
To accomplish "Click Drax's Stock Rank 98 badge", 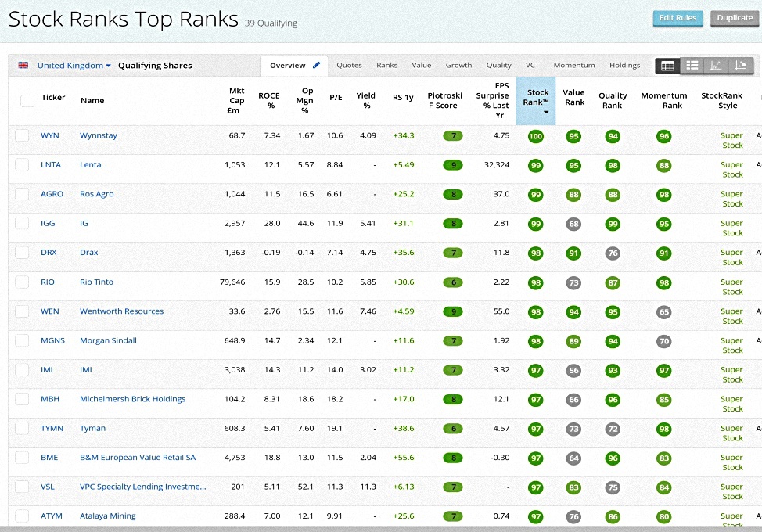I will (536, 253).
